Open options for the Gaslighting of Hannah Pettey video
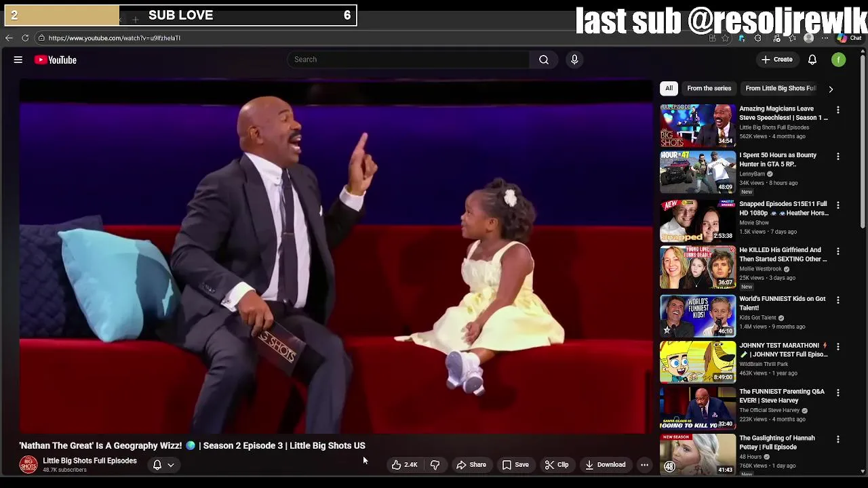868x488 pixels. (x=838, y=439)
